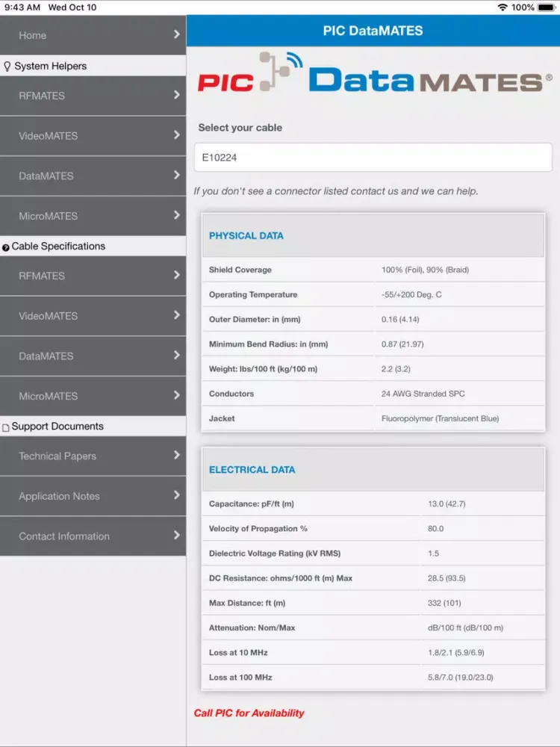Click the PIC DataMATES logo
The image size is (560, 747).
coord(374,73)
